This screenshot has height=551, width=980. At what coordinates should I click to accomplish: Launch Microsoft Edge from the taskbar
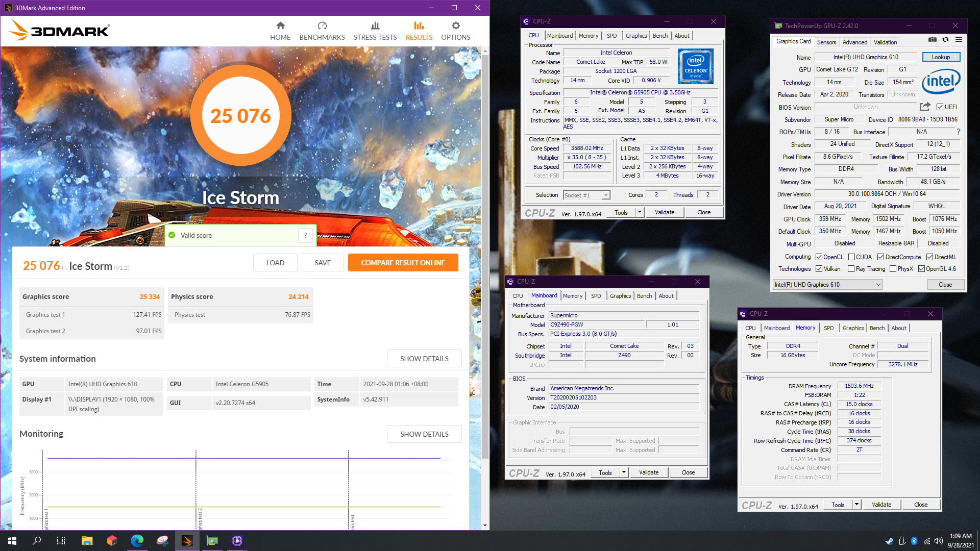tap(137, 541)
